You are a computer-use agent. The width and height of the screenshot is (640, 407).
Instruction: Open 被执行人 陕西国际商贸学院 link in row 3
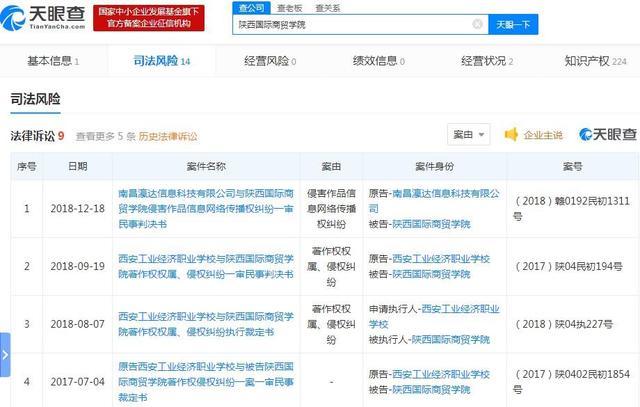pos(451,340)
